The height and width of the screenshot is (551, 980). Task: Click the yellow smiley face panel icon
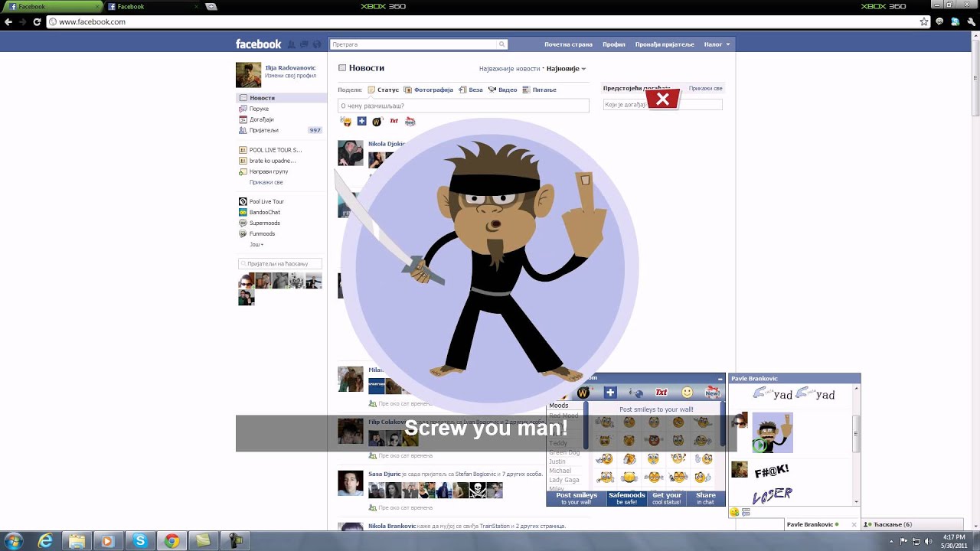point(687,393)
